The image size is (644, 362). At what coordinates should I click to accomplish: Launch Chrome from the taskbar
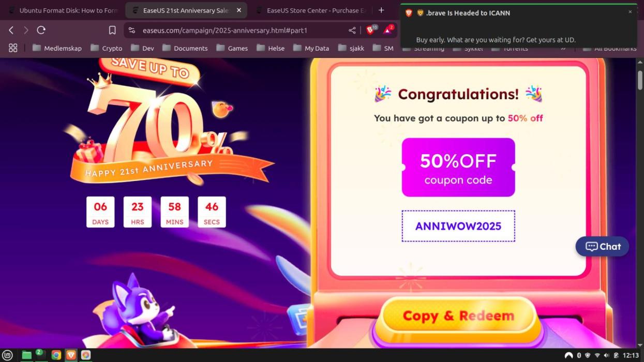[56, 355]
